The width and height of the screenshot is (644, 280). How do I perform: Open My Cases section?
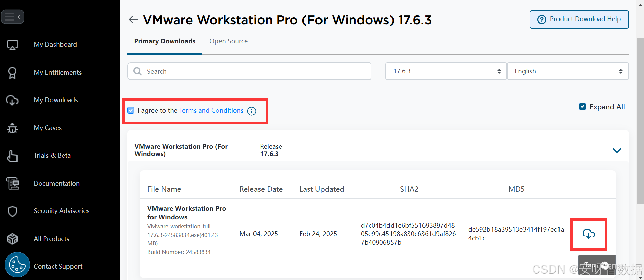pos(48,128)
